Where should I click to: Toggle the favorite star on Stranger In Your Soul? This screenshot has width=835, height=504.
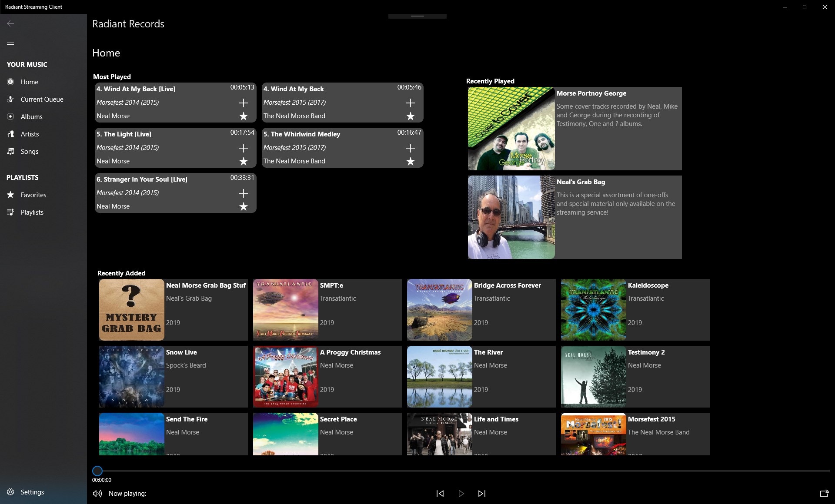[x=244, y=207]
